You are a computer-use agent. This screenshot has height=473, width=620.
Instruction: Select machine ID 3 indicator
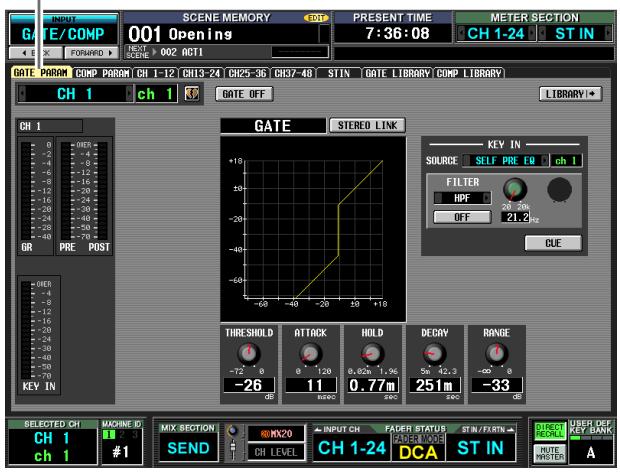[134, 435]
